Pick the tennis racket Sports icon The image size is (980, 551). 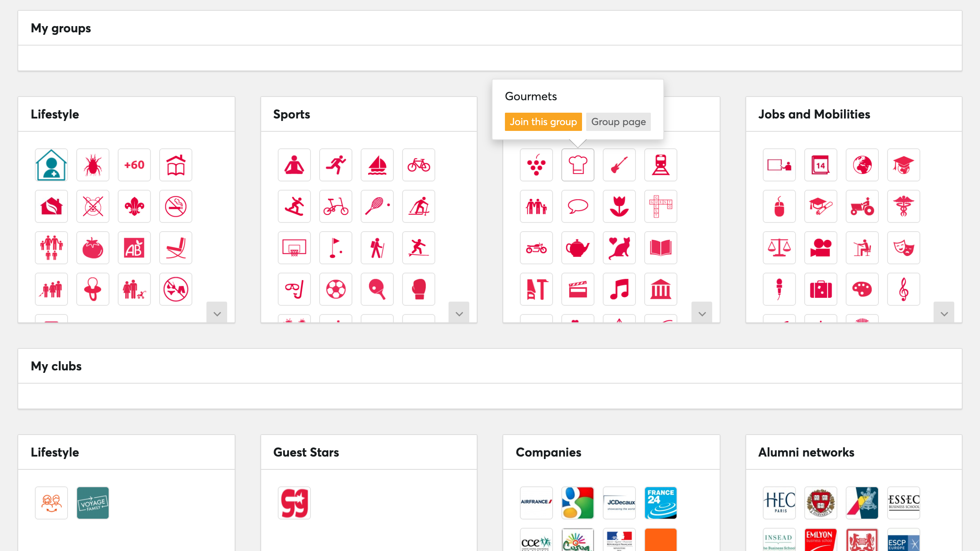click(377, 206)
